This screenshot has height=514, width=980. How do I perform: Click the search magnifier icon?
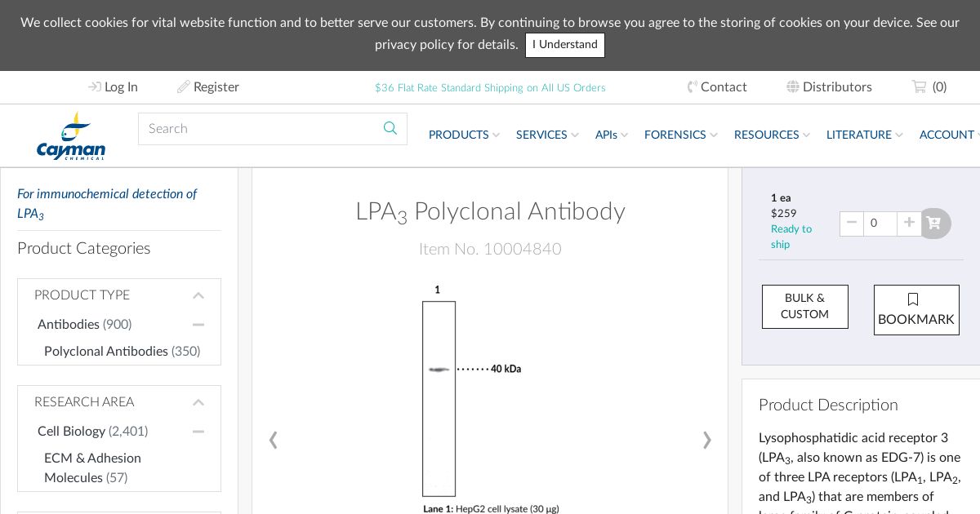(390, 128)
